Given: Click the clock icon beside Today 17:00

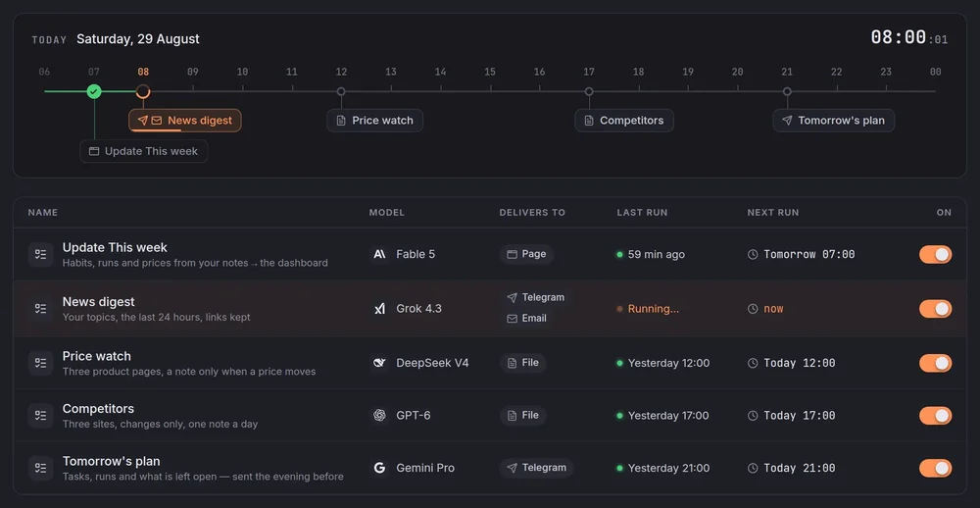Looking at the screenshot, I should coord(753,416).
